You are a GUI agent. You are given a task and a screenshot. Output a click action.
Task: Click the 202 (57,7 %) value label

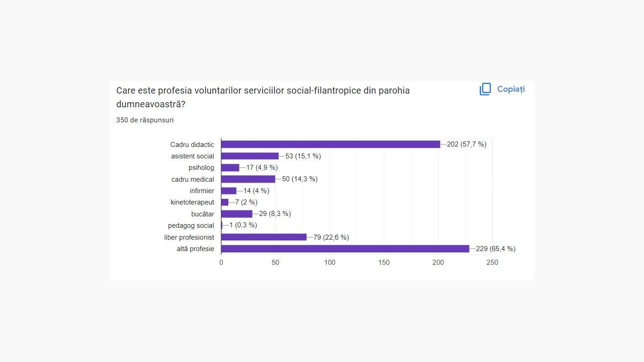[x=466, y=144]
